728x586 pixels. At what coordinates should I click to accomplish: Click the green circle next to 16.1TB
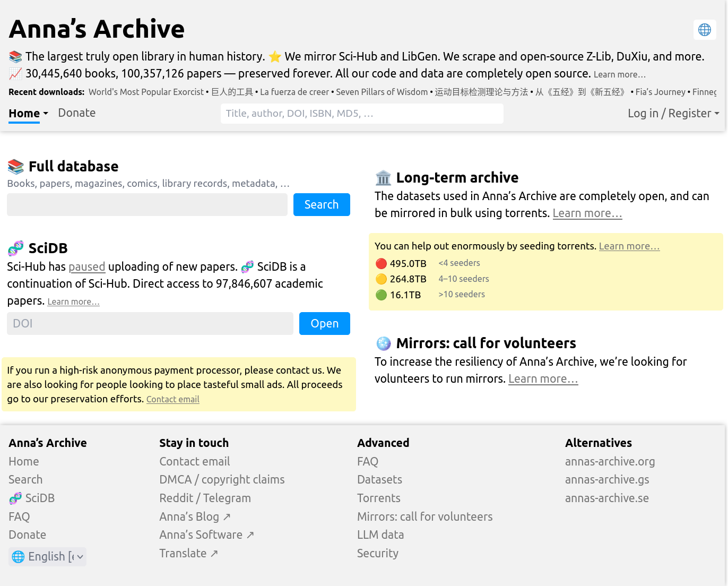(381, 295)
